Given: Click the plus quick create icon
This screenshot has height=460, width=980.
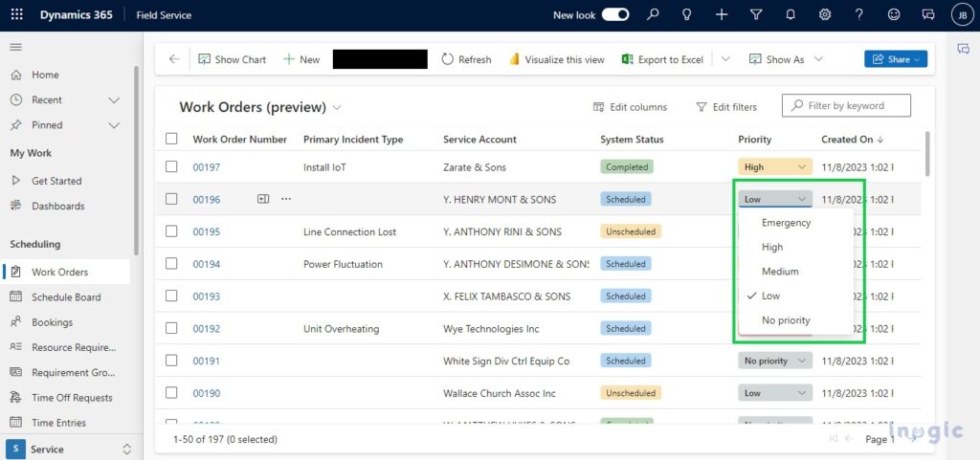Looking at the screenshot, I should point(722,14).
